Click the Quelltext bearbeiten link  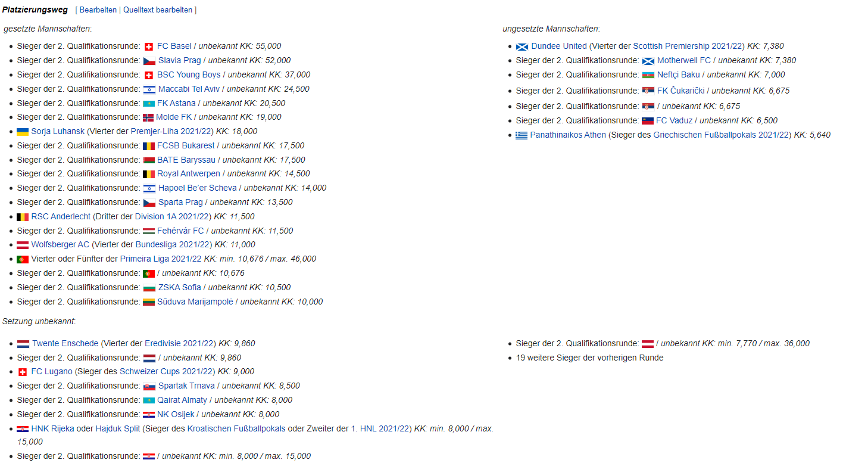coord(158,10)
